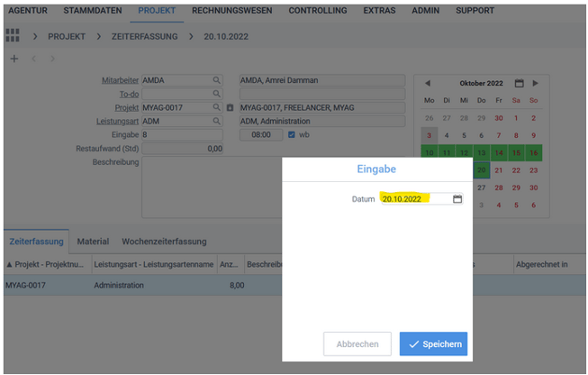Open the calendar picker beside Datum field

click(x=457, y=198)
